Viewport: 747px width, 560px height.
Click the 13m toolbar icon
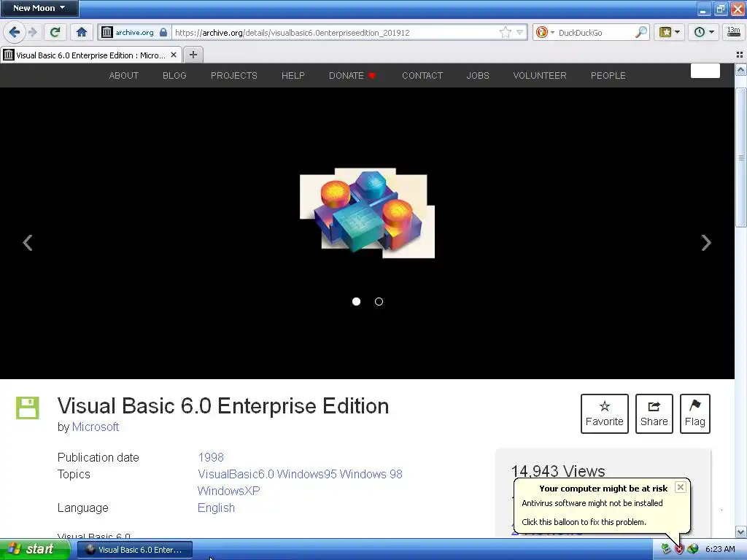pyautogui.click(x=733, y=32)
